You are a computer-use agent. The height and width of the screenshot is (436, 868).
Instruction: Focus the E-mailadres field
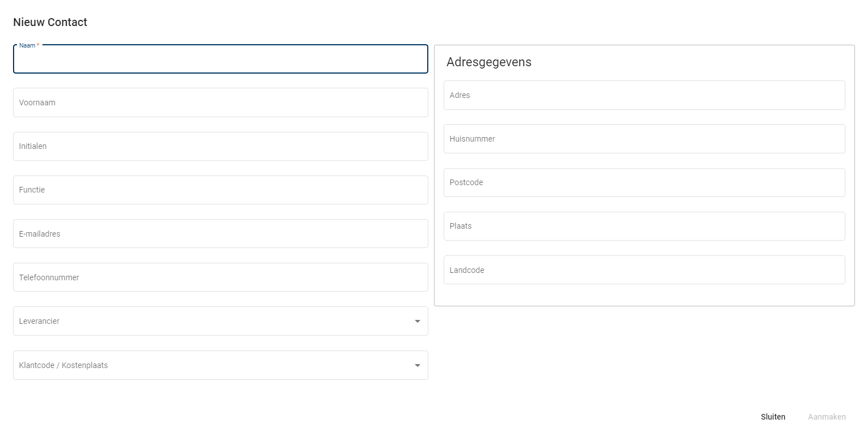click(220, 234)
